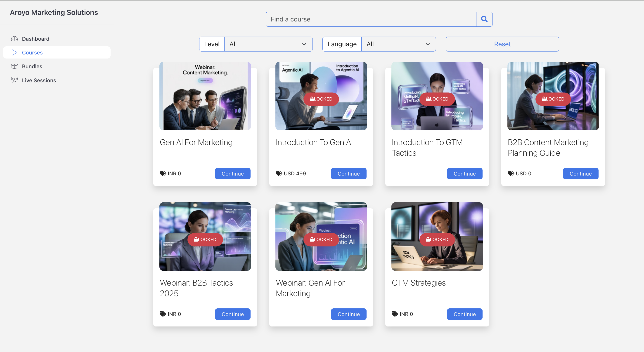
Task: Click the Reset filters button
Action: 502,44
